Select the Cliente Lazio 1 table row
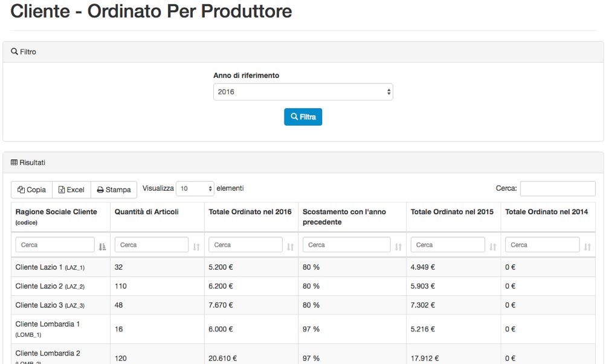Image resolution: width=606 pixels, height=364 pixels. click(60, 267)
